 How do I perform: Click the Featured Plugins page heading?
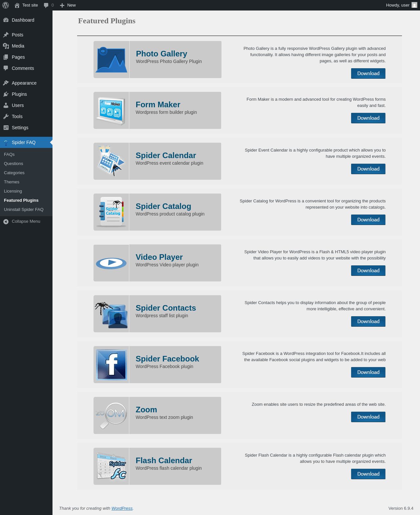coord(107,21)
